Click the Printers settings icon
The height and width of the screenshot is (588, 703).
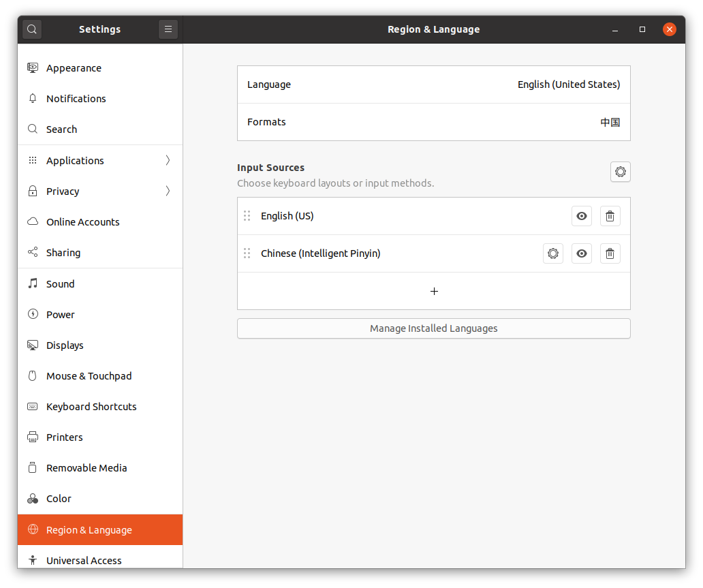(32, 437)
